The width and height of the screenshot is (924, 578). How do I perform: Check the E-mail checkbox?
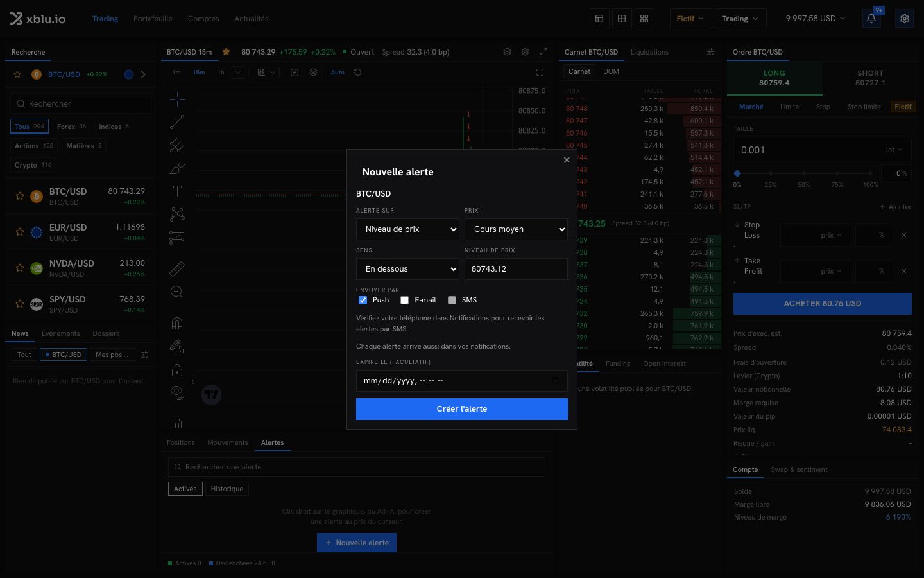(404, 300)
